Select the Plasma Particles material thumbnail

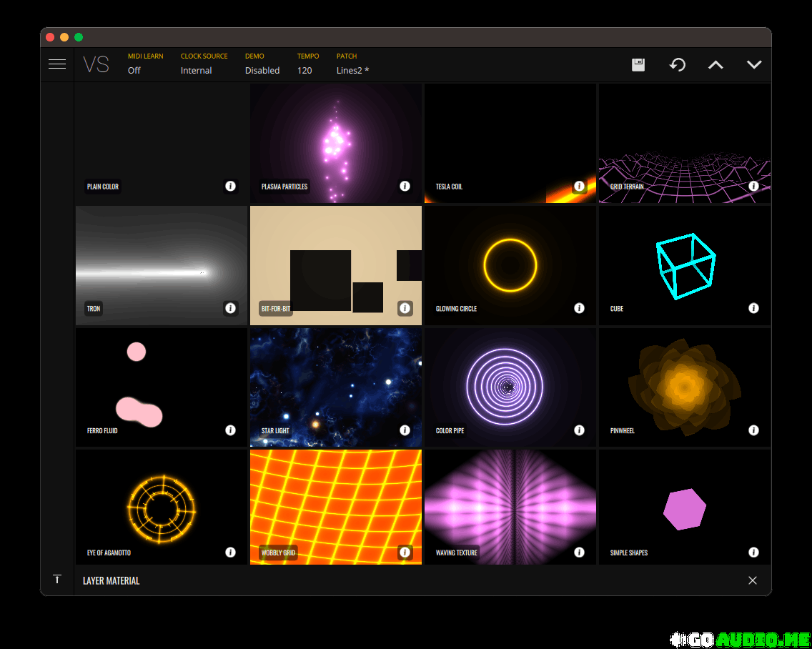tap(335, 144)
